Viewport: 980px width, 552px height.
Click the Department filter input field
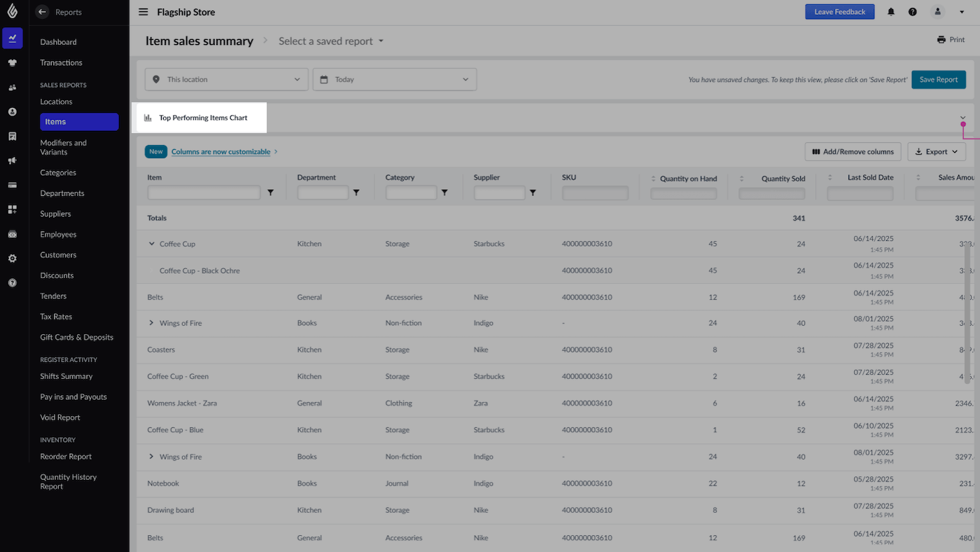click(323, 193)
